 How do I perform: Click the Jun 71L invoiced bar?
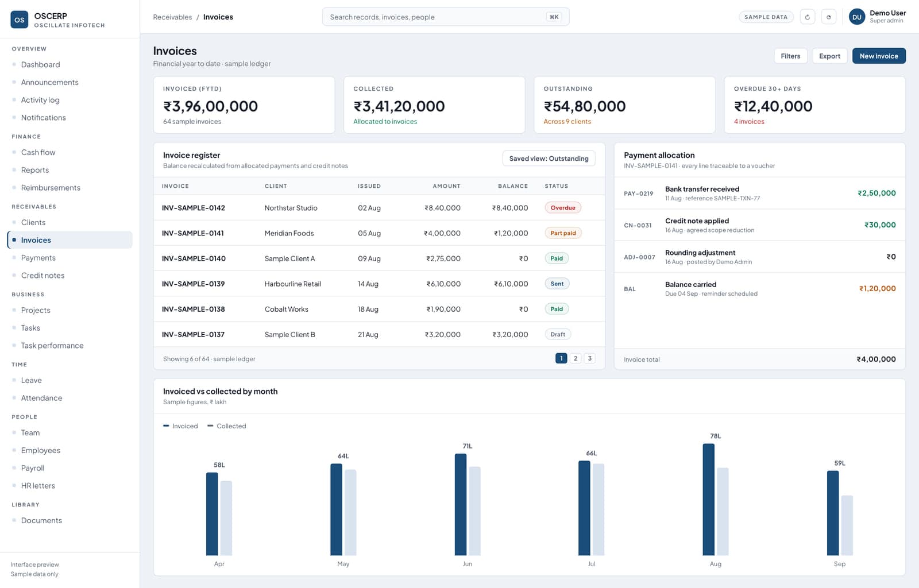click(x=461, y=505)
